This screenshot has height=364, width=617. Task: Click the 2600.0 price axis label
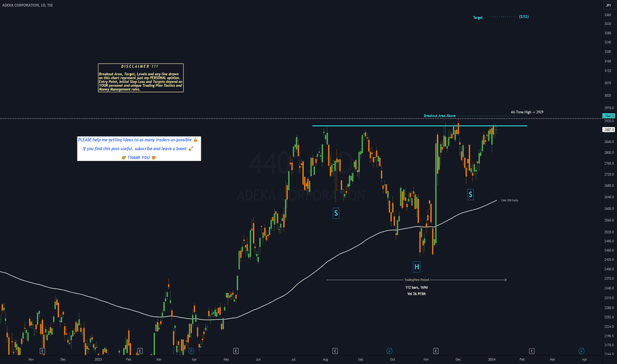[x=609, y=208]
